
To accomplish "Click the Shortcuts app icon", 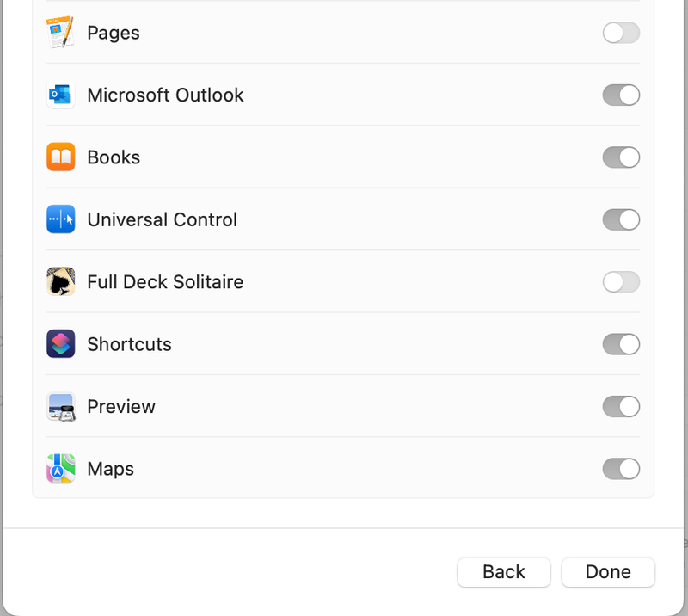I will point(60,344).
